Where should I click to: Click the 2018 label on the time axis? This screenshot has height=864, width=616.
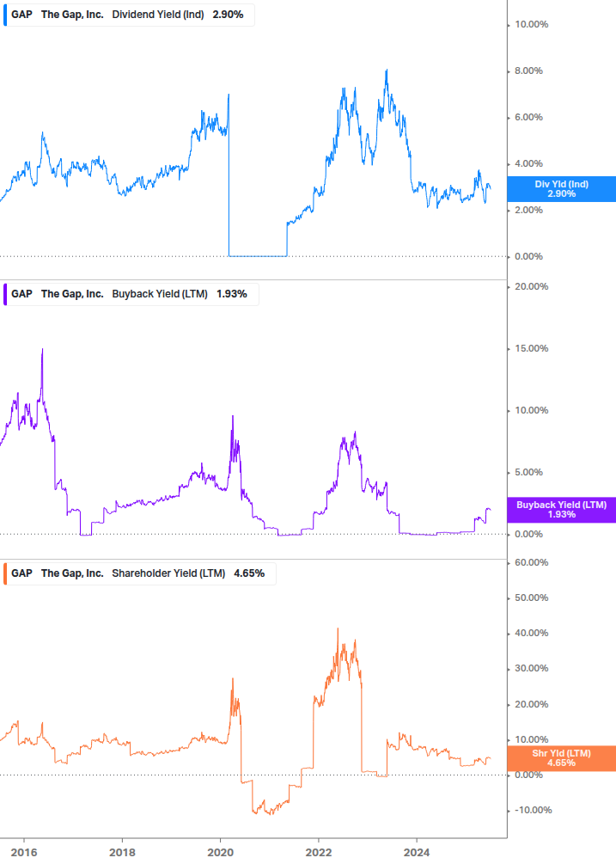tap(122, 853)
